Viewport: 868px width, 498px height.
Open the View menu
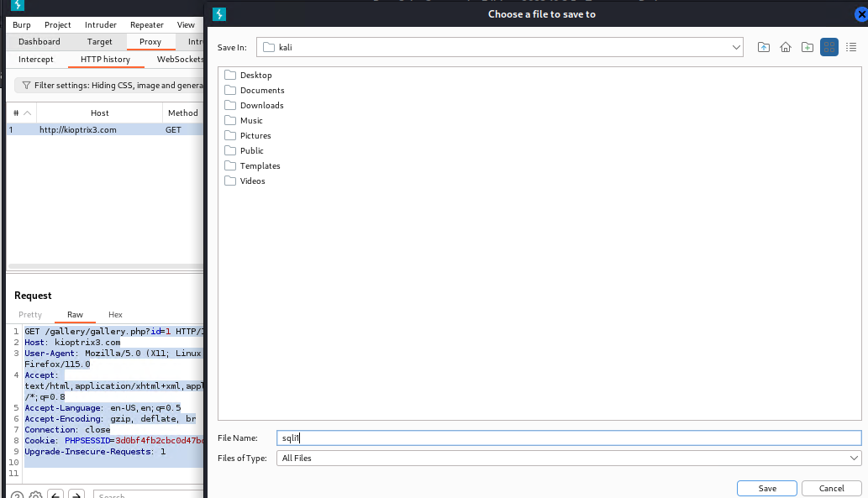tap(186, 25)
